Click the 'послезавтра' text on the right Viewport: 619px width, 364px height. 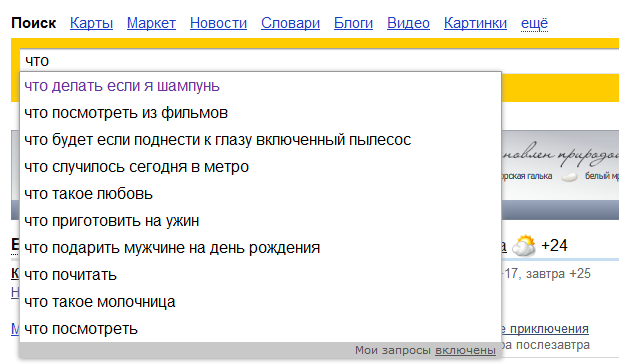coord(553,345)
